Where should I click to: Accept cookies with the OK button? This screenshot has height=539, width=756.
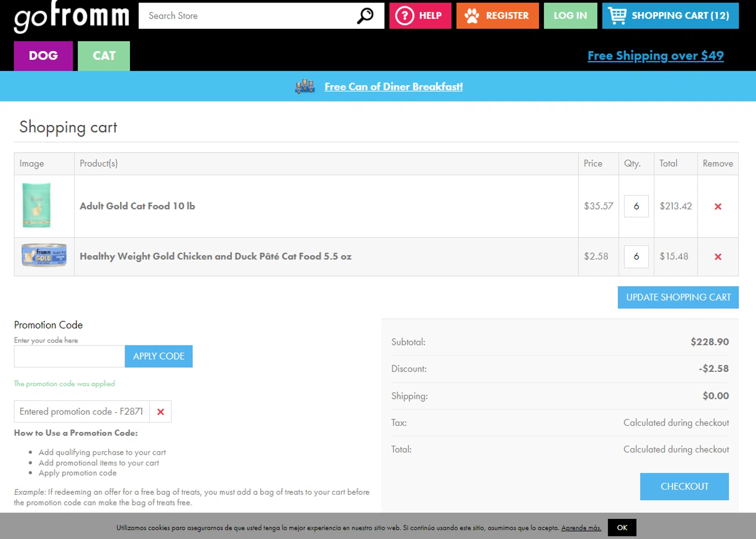[622, 527]
